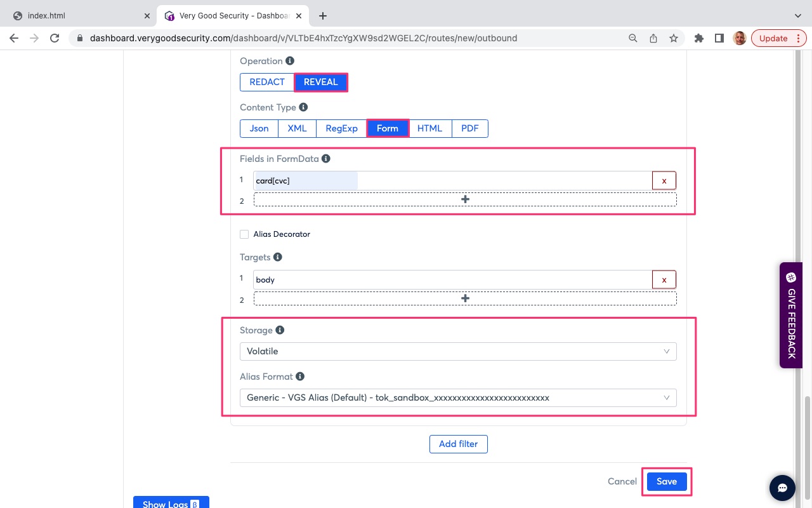812x508 pixels.
Task: Expand the tab search chevron
Action: pyautogui.click(x=798, y=16)
